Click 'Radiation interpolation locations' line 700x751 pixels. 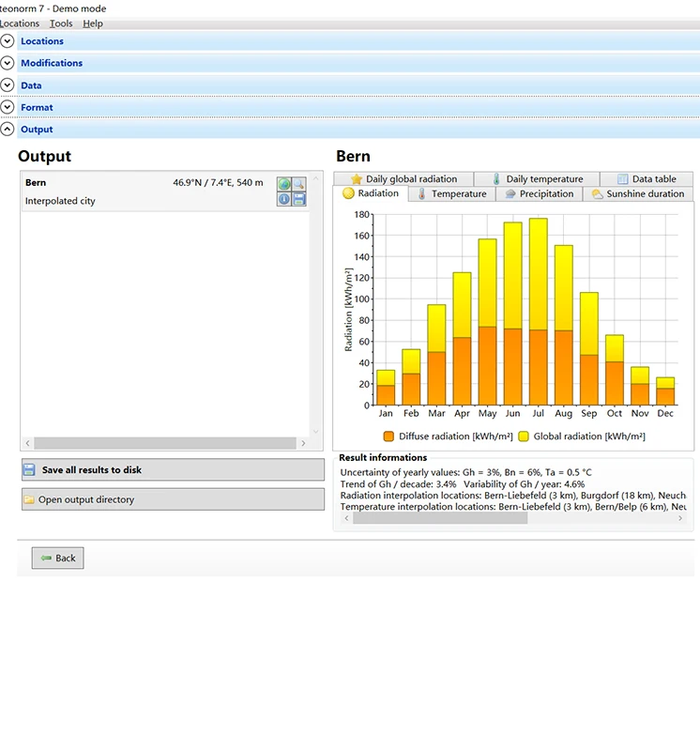pyautogui.click(x=513, y=496)
